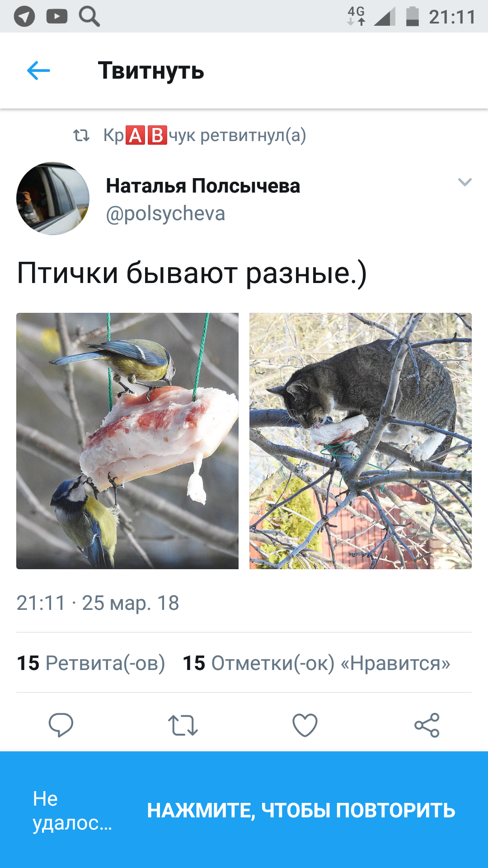Screen dimensions: 488x868
Task: Tap the Не удалос… error message
Action: pos(72,811)
